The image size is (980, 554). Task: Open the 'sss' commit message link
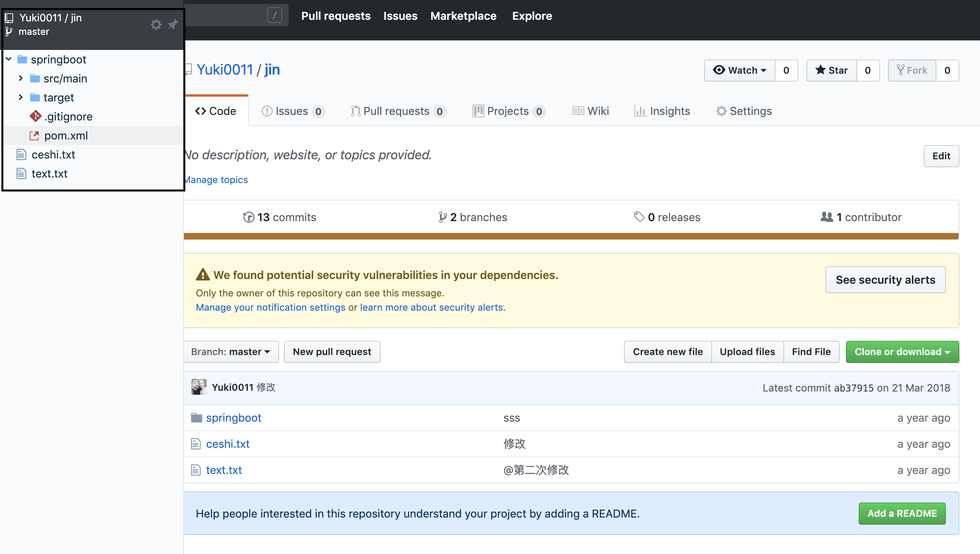coord(512,418)
